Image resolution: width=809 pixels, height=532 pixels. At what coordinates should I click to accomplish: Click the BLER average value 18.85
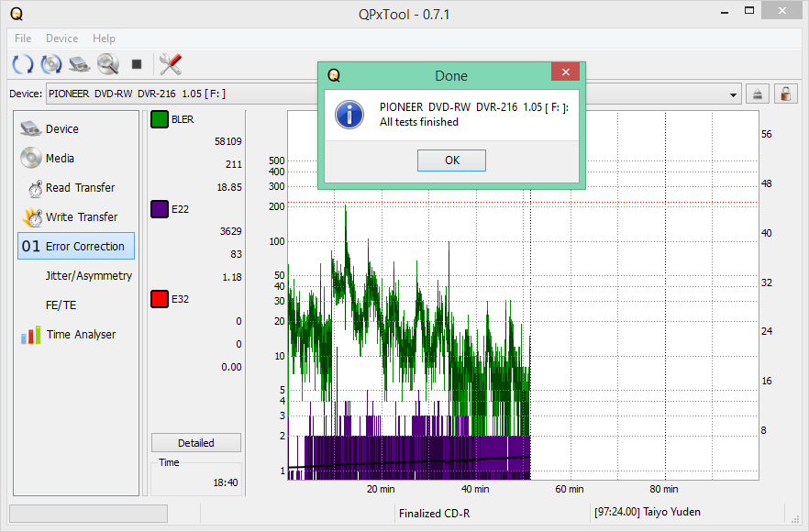pyautogui.click(x=229, y=187)
